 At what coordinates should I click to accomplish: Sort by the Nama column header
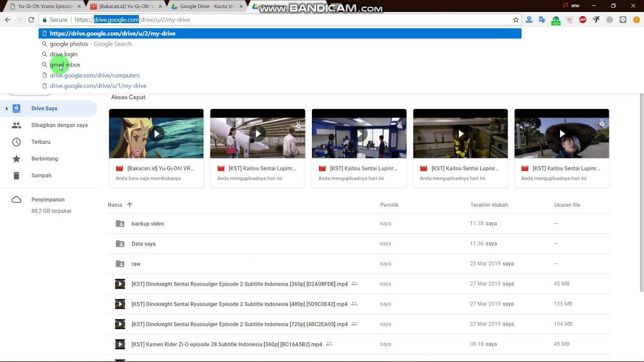(115, 205)
